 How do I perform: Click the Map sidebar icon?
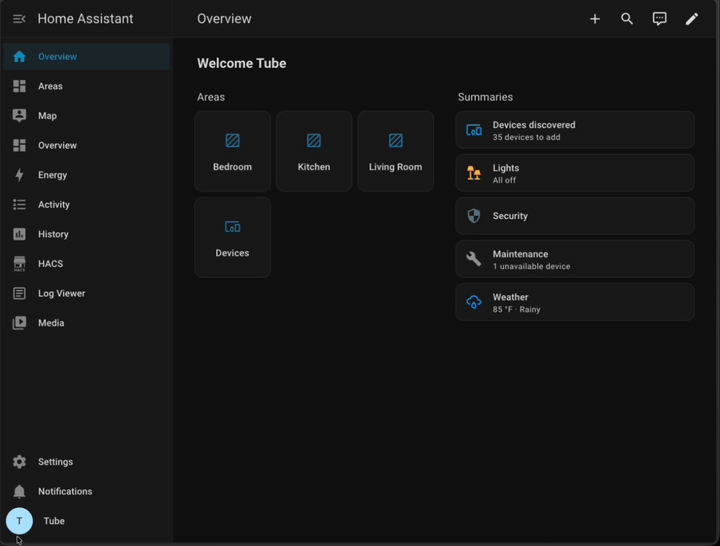tap(19, 115)
